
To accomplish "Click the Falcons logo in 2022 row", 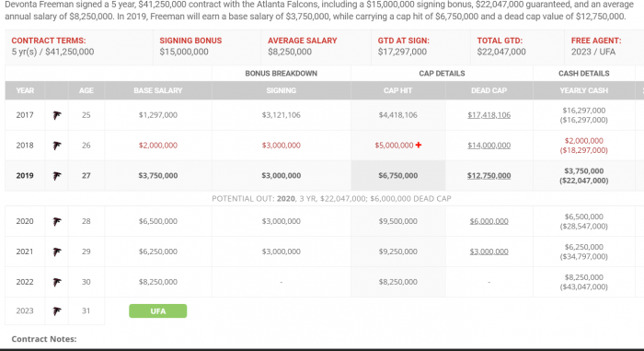I will pyautogui.click(x=57, y=282).
